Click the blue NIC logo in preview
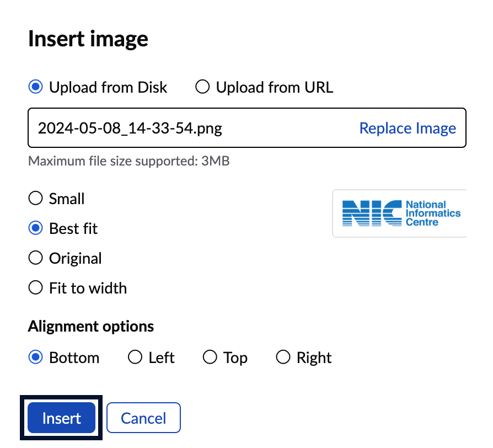493x448 pixels. [x=372, y=214]
